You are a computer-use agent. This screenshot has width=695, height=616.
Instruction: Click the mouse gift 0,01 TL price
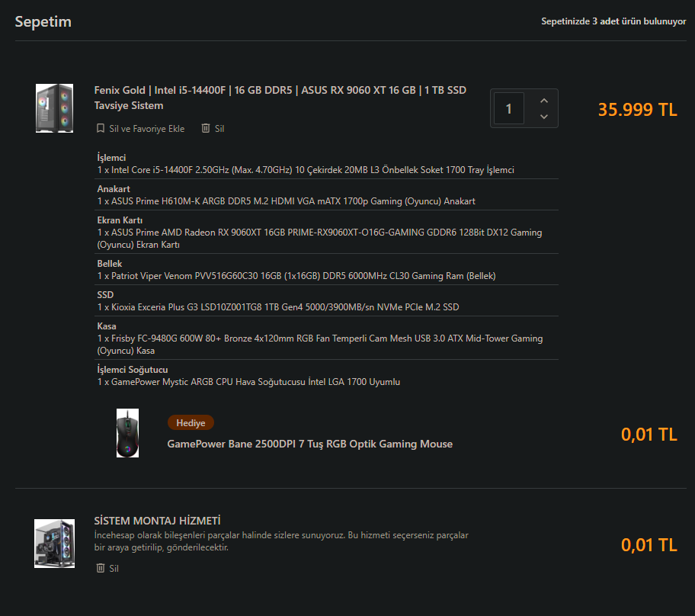(x=649, y=434)
